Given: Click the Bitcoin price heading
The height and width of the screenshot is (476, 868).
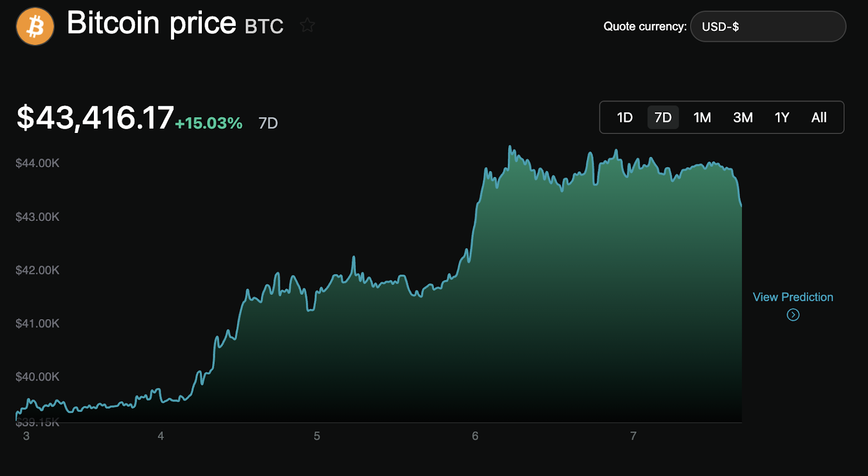Looking at the screenshot, I should (x=151, y=23).
